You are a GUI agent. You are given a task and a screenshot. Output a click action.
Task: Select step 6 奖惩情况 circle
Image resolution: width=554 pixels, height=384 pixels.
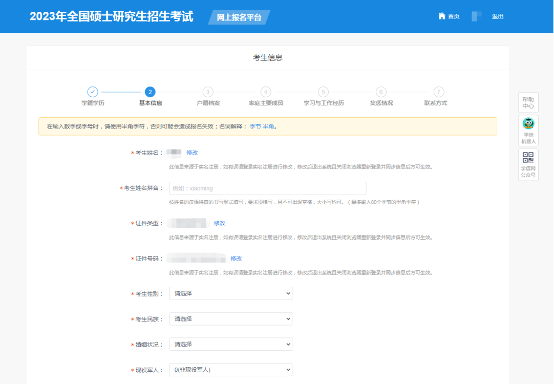pos(381,92)
